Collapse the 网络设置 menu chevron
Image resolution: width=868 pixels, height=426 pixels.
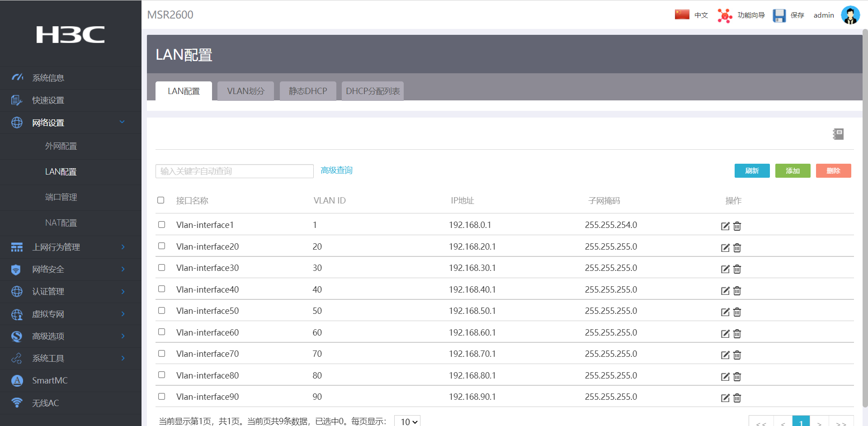click(122, 122)
